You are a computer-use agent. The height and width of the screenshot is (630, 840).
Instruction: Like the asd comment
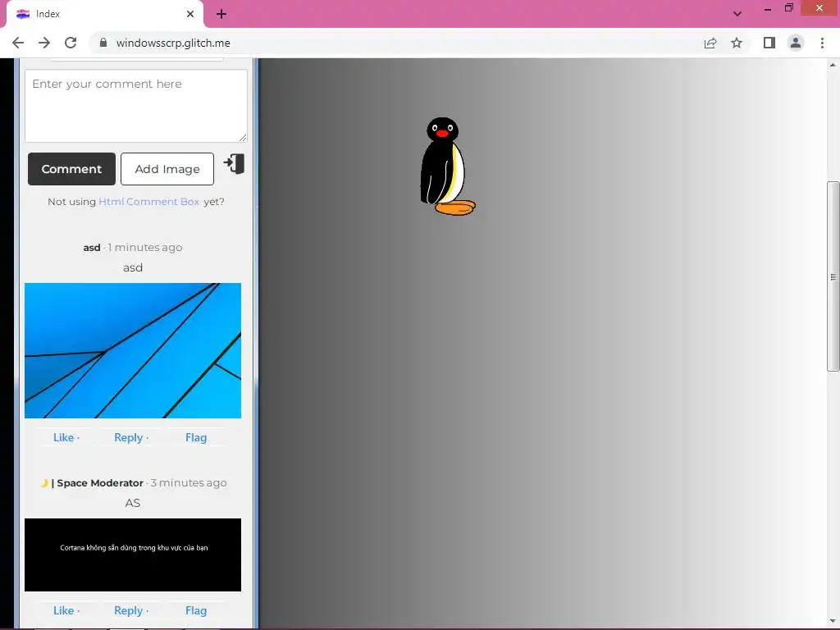(63, 437)
